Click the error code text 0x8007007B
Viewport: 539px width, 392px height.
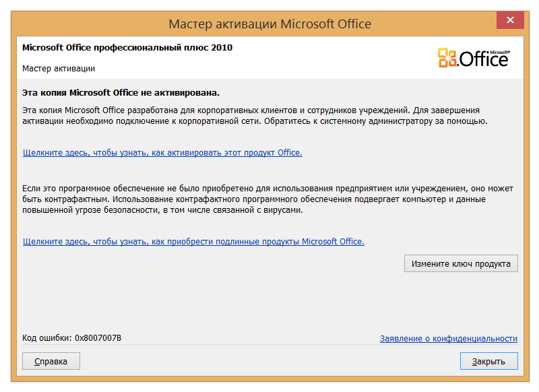coord(98,338)
